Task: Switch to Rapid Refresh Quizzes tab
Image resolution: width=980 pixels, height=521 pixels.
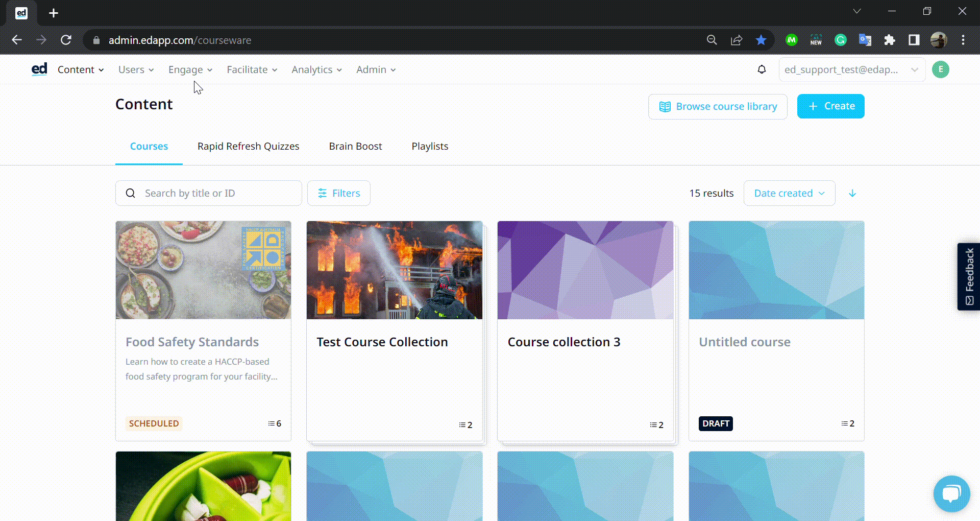Action: [249, 146]
